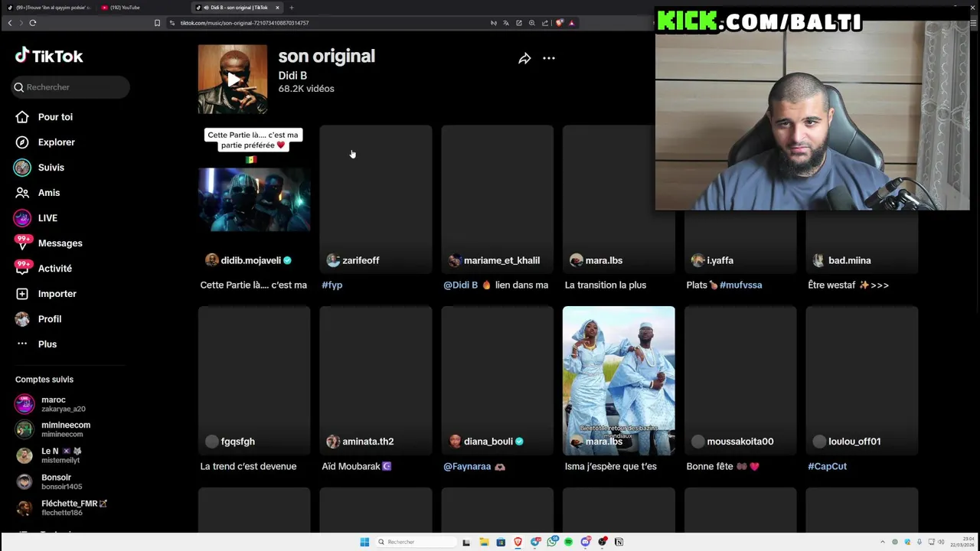
Task: Close the Didi B son original tab
Action: [x=277, y=8]
